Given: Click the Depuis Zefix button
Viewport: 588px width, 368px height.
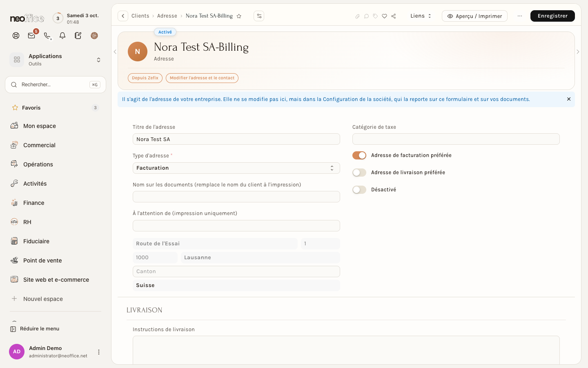Looking at the screenshot, I should tap(145, 78).
